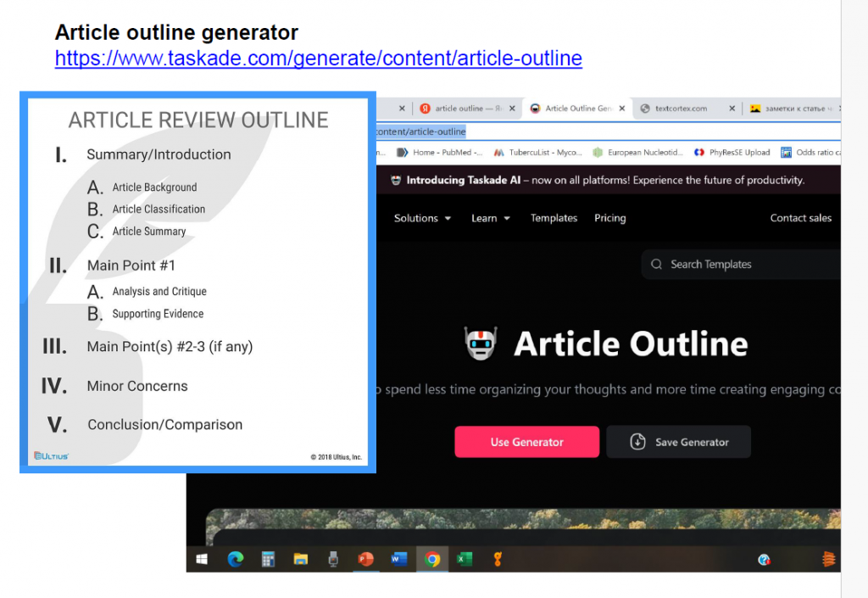
Task: Switch to PowerPoint in the taskbar
Action: [366, 559]
